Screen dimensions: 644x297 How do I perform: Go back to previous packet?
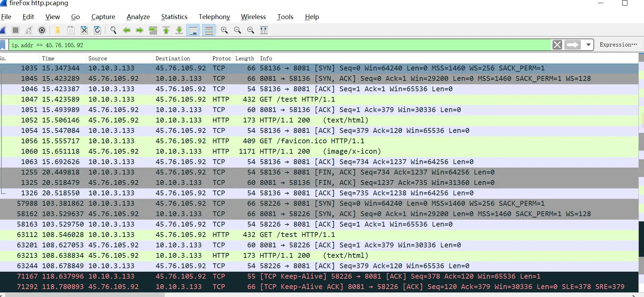pos(127,30)
